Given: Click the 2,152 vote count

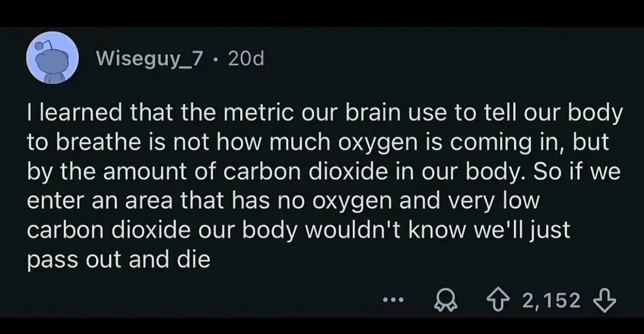Looking at the screenshot, I should [x=551, y=300].
